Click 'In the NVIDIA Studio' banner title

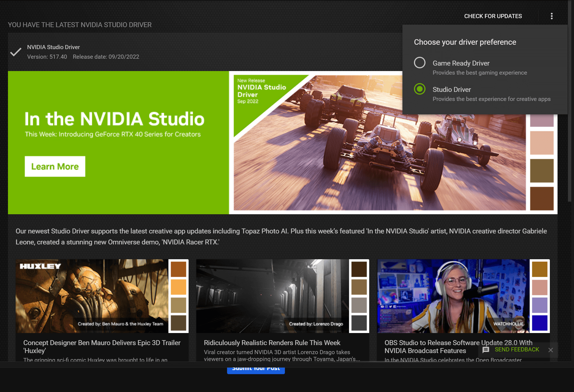(114, 119)
